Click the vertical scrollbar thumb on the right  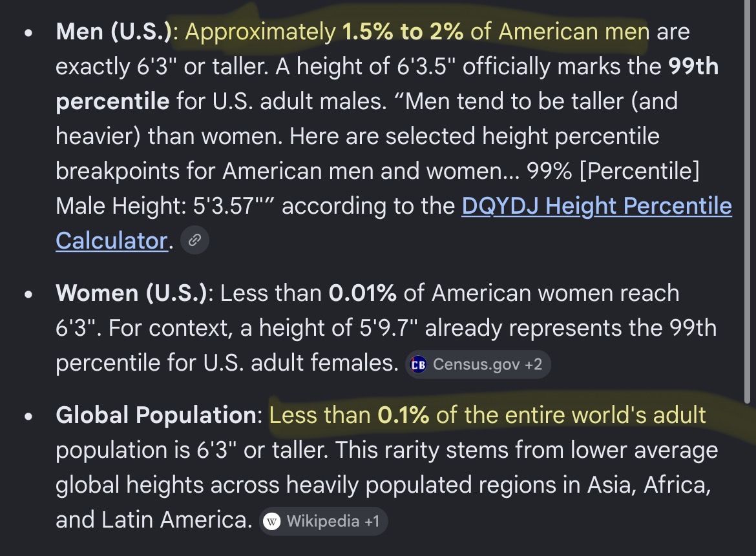(x=748, y=202)
